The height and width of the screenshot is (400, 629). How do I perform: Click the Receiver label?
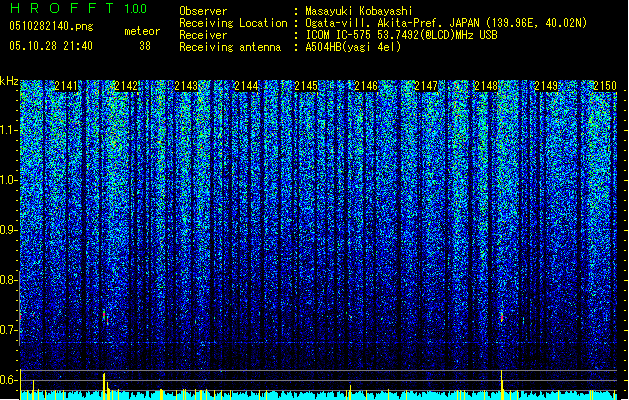click(203, 35)
